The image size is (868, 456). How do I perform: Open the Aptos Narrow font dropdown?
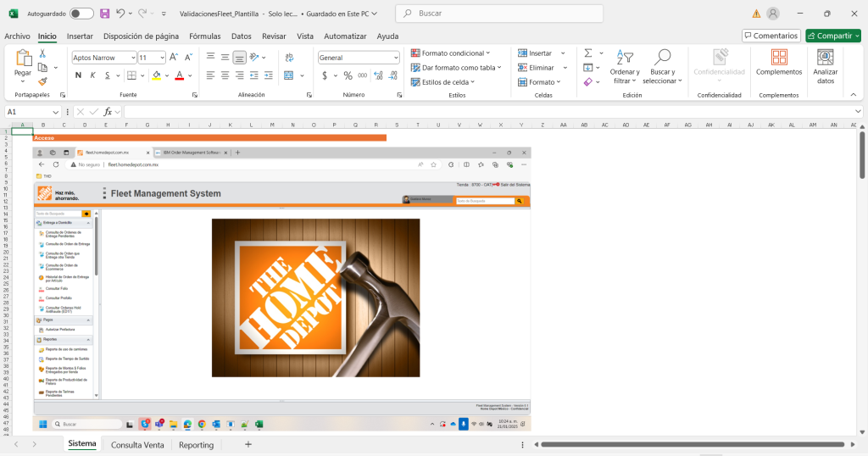pyautogui.click(x=133, y=58)
